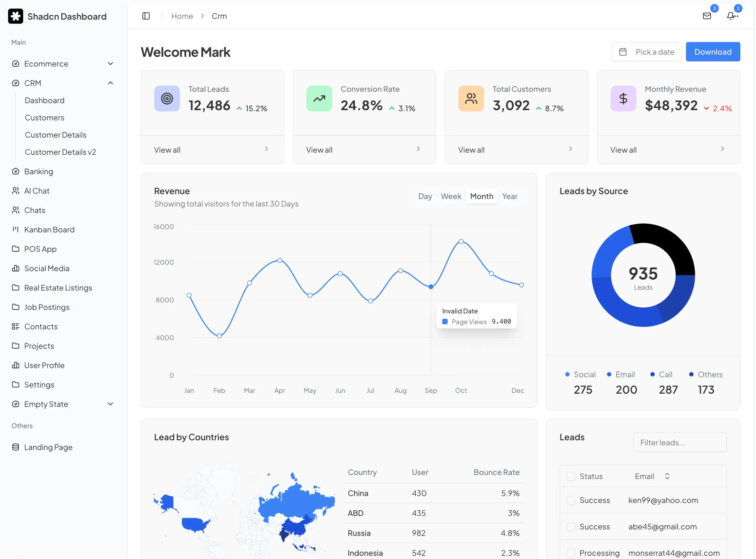Screen dimensions: 756x559
Task: Check the checkbox next to ken99@yahoo.com
Action: pos(571,500)
